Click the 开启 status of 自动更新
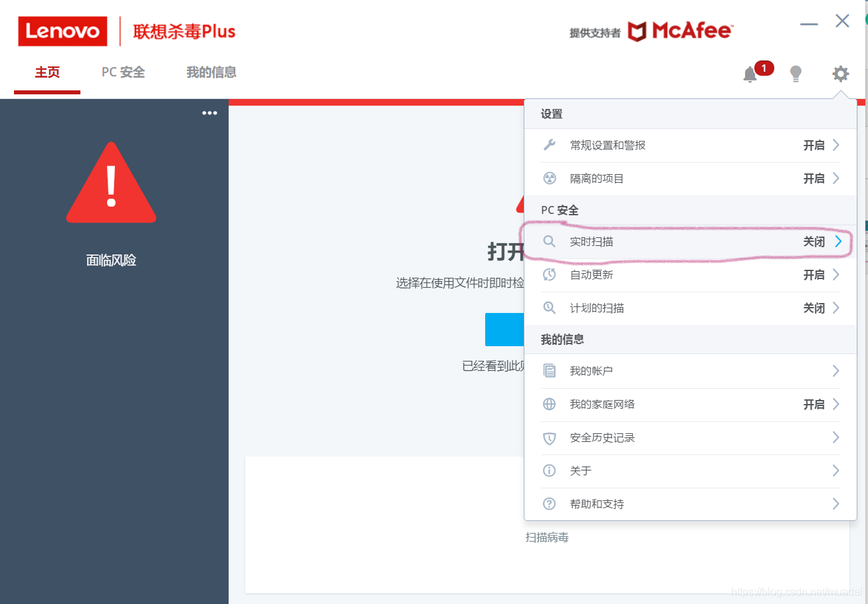Screen dimensions: 868x604 pyautogui.click(x=814, y=275)
